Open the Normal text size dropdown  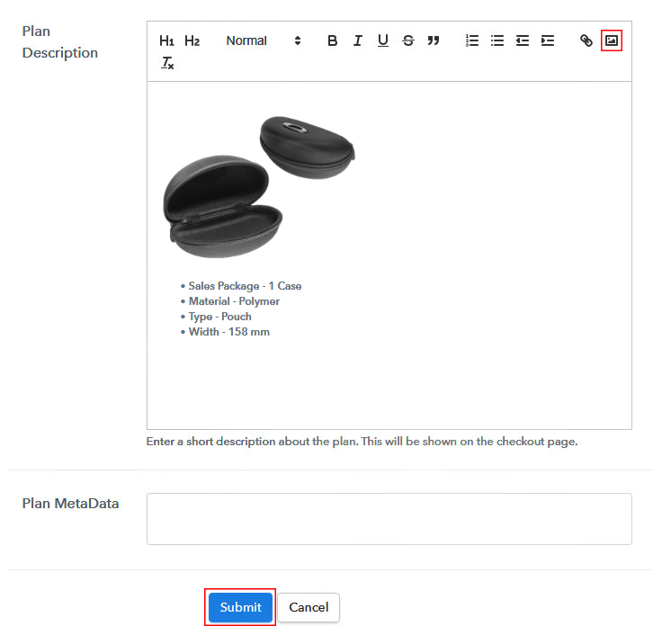(x=264, y=40)
